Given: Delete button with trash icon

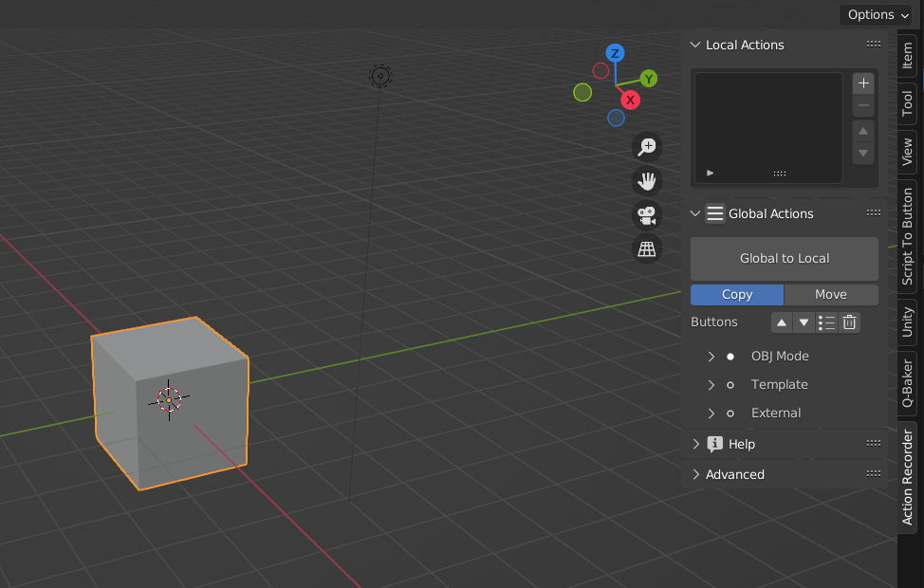Looking at the screenshot, I should (849, 322).
